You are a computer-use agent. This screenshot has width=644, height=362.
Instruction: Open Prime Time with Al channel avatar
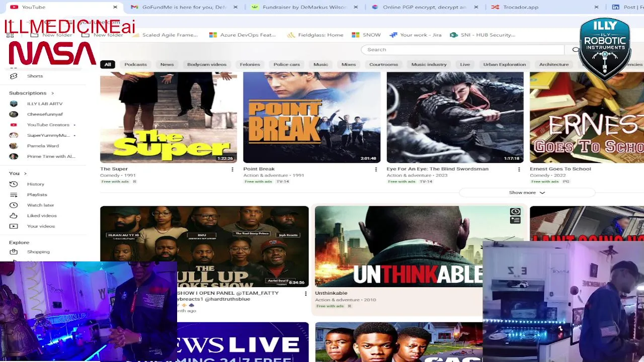pos(14,156)
